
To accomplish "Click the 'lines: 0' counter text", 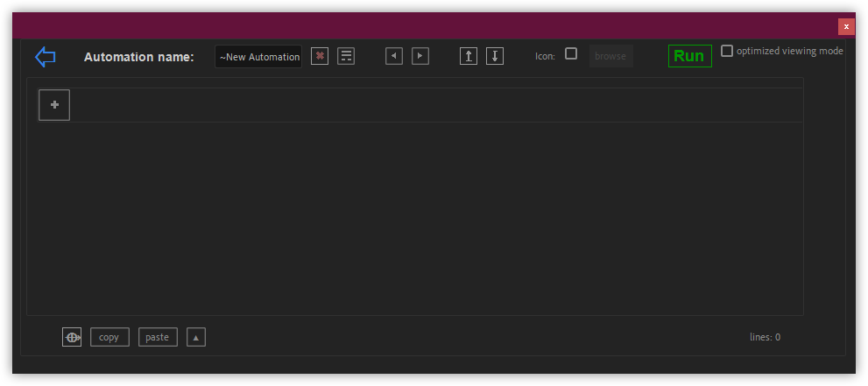I will tap(765, 337).
